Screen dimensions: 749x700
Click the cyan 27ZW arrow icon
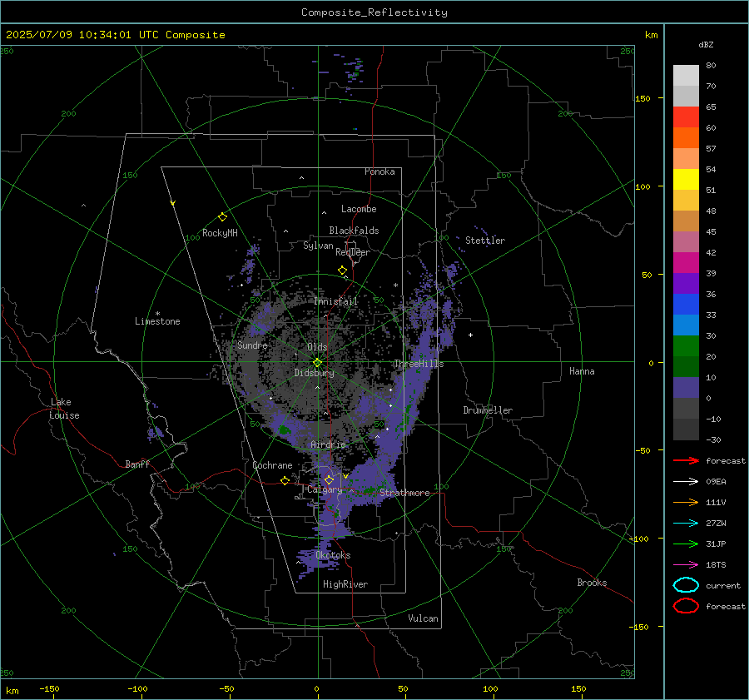[686, 524]
